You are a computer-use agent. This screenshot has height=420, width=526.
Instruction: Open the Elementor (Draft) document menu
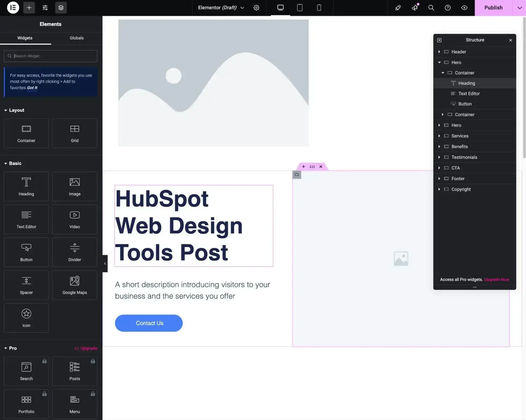tap(221, 8)
